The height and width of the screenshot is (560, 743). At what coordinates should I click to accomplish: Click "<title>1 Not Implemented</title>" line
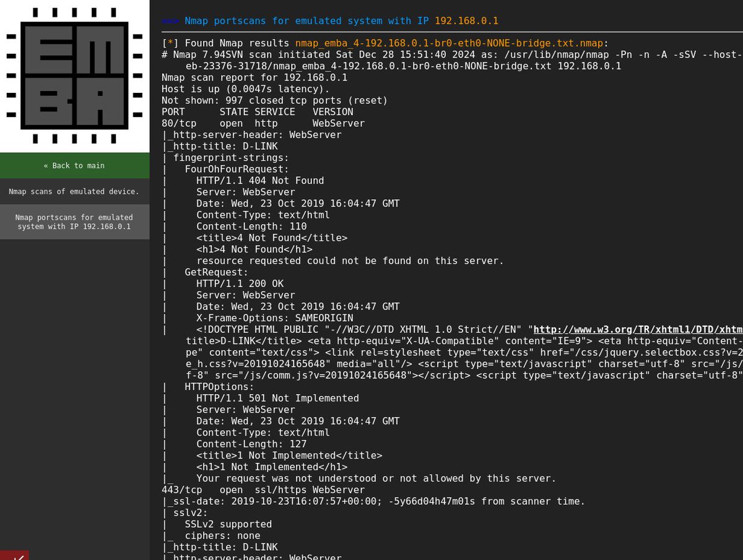tap(289, 455)
